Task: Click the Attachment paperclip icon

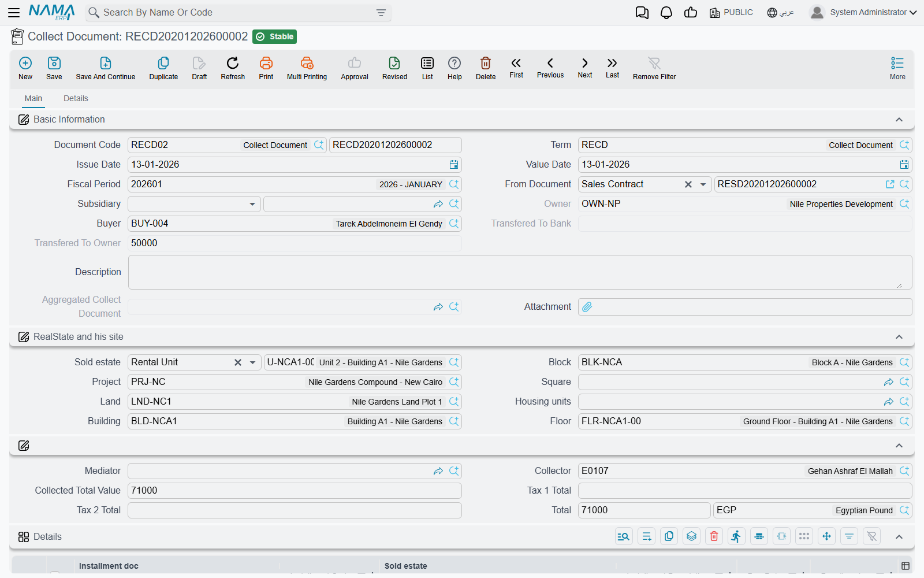Action: pyautogui.click(x=587, y=307)
